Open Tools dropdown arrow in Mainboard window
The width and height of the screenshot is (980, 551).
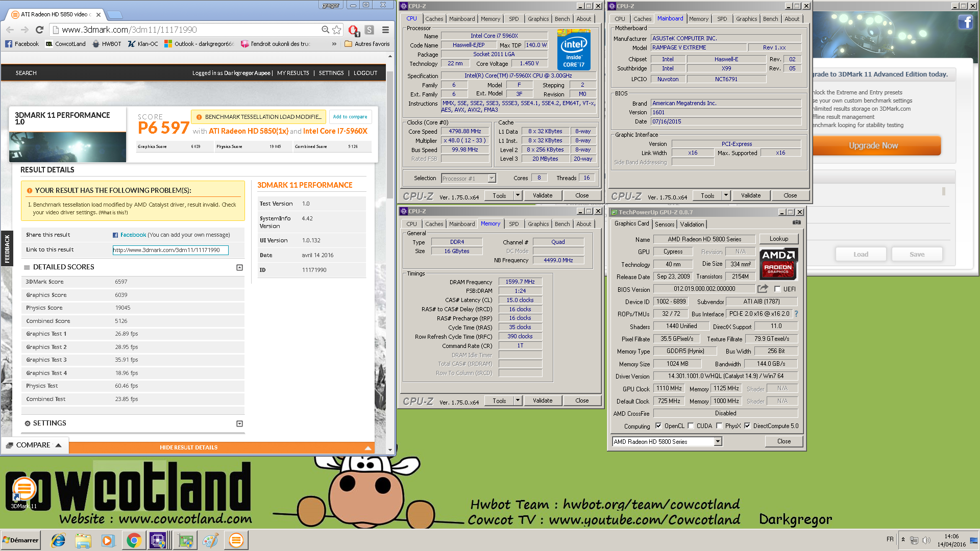pos(726,195)
